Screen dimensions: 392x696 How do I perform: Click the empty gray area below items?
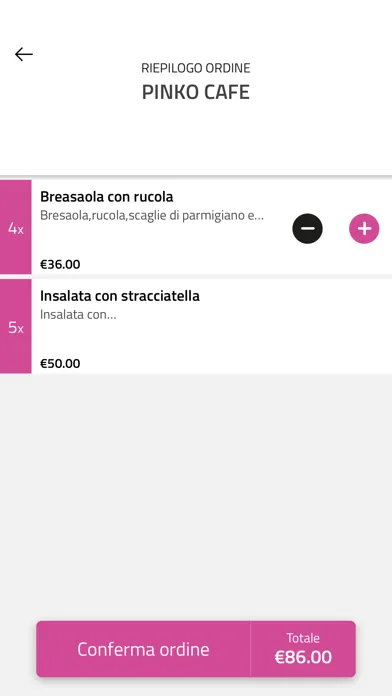[196, 493]
